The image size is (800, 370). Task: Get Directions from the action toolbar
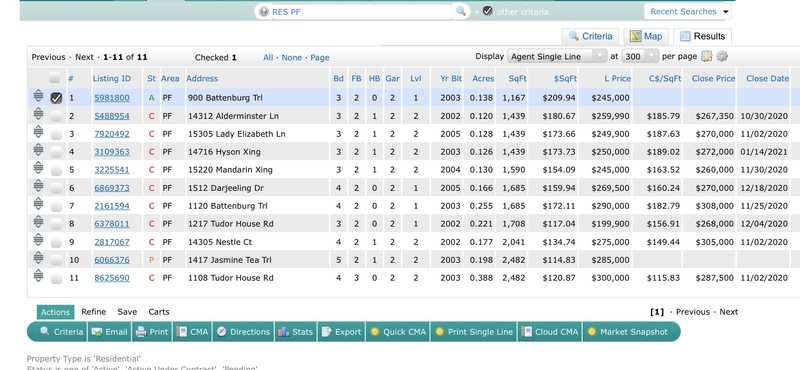click(243, 332)
